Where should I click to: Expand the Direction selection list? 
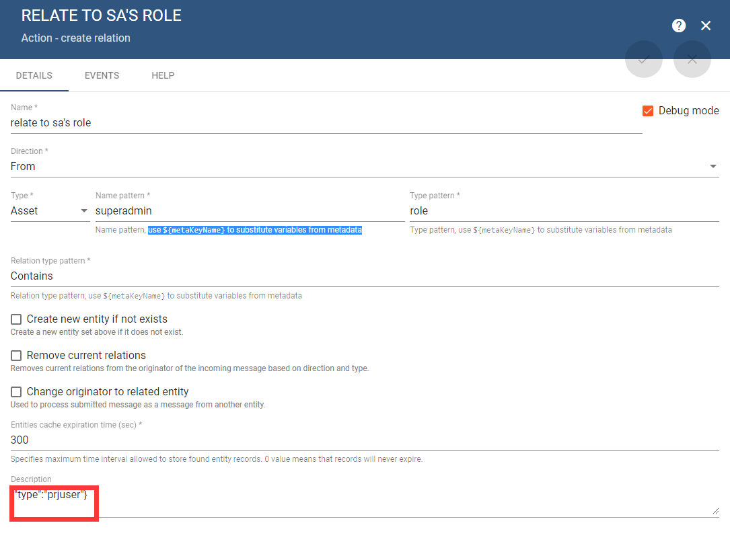coord(713,166)
